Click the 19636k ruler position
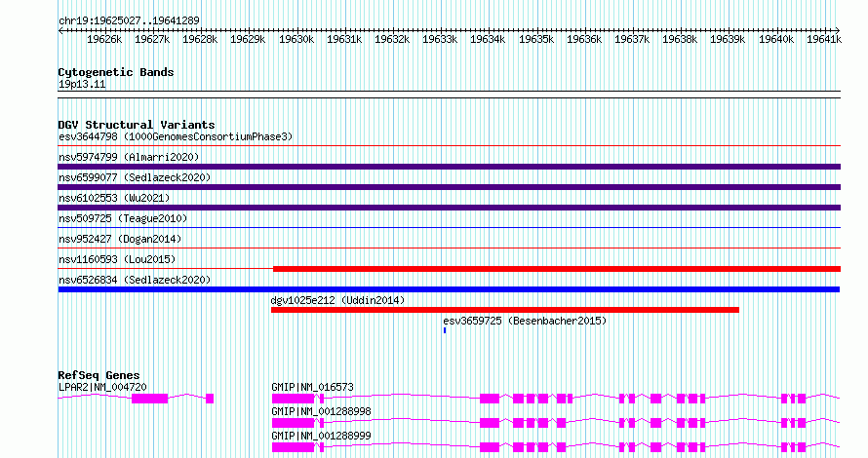Viewport: 868px width, 458px height. tap(584, 39)
